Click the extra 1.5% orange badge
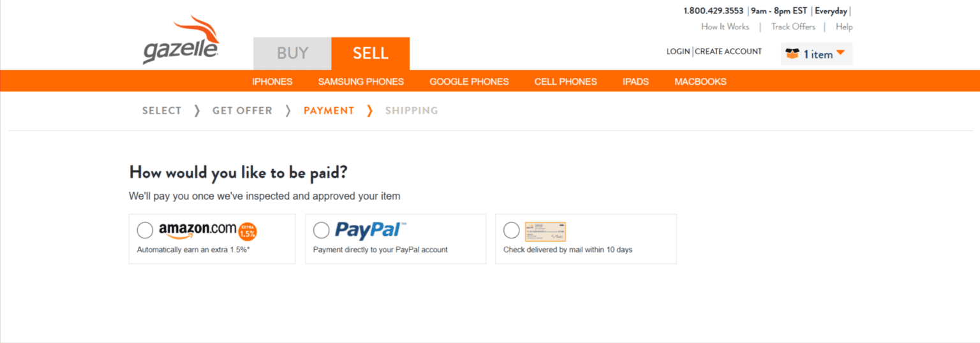The width and height of the screenshot is (980, 343). (248, 231)
